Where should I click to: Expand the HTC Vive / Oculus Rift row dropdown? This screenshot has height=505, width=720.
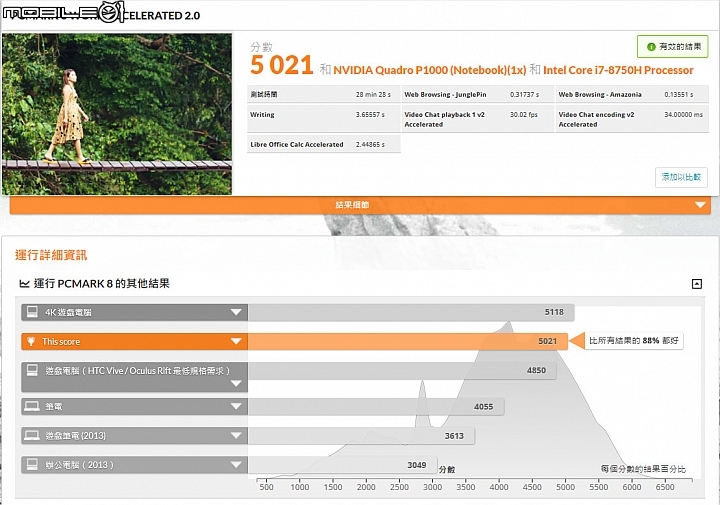(x=236, y=383)
